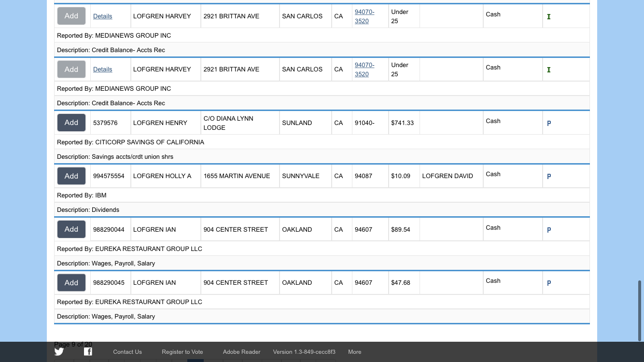Select property ID 5379576
Image resolution: width=644 pixels, height=362 pixels.
click(105, 123)
